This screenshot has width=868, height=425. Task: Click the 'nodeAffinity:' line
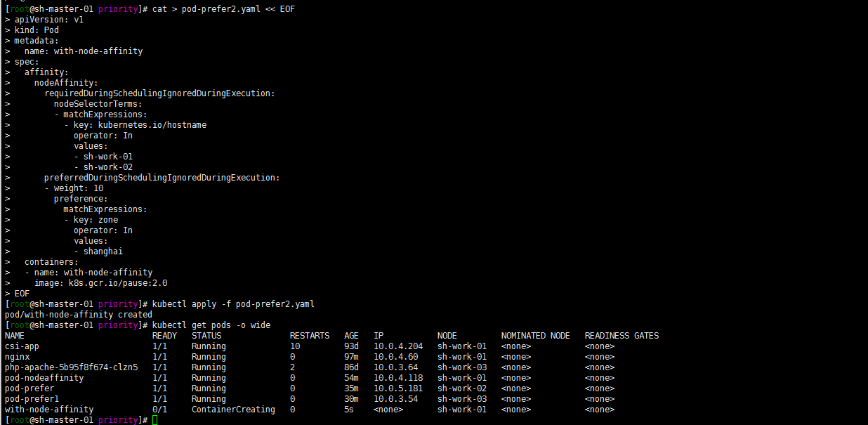tap(66, 83)
